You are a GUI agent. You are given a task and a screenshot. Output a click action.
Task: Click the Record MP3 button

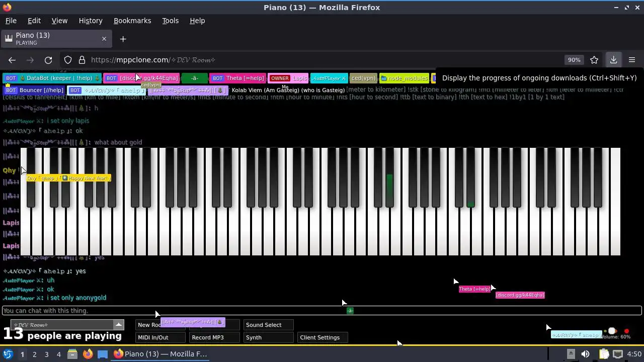coord(214,337)
